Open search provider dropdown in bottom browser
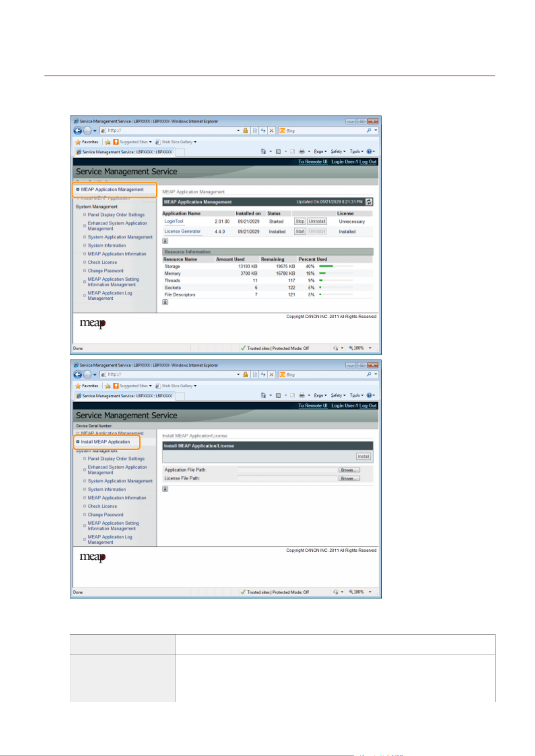This screenshot has width=535, height=756. click(376, 374)
